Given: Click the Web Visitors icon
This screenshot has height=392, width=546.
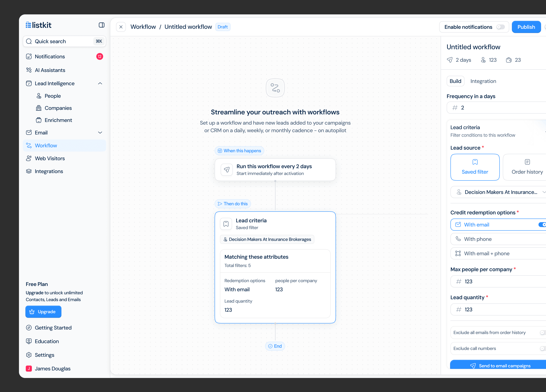Looking at the screenshot, I should (29, 158).
